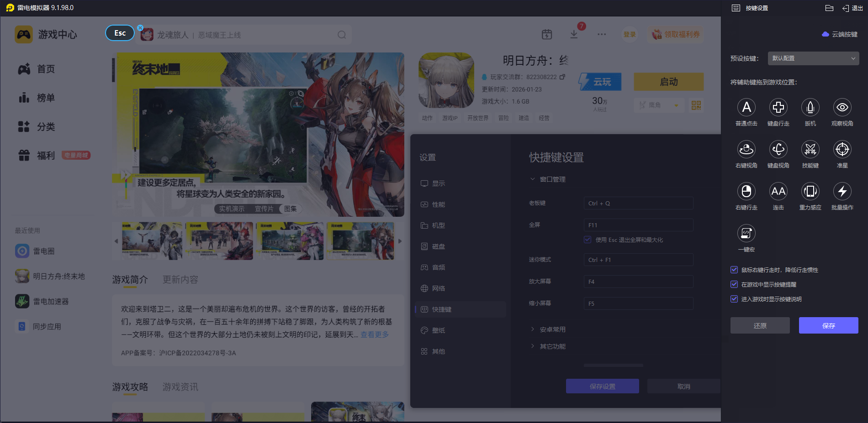Click the QR code icon
Screen dimensions: 868x423
point(696,105)
